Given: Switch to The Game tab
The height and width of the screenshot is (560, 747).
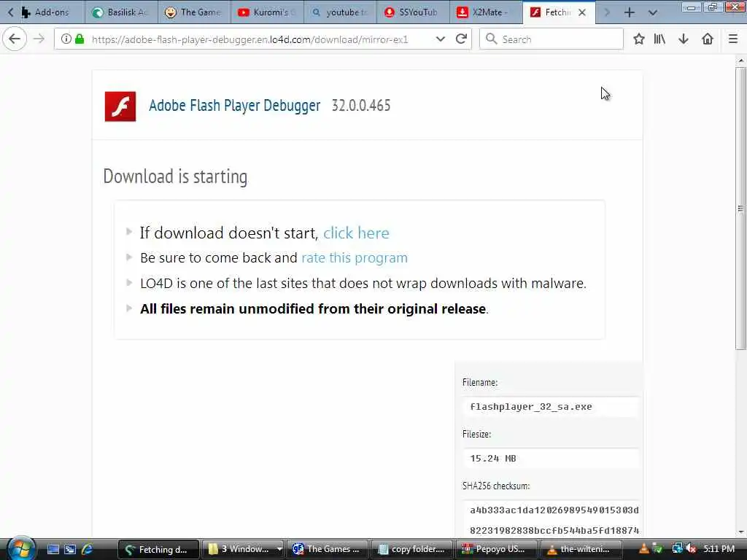Looking at the screenshot, I should (x=194, y=12).
